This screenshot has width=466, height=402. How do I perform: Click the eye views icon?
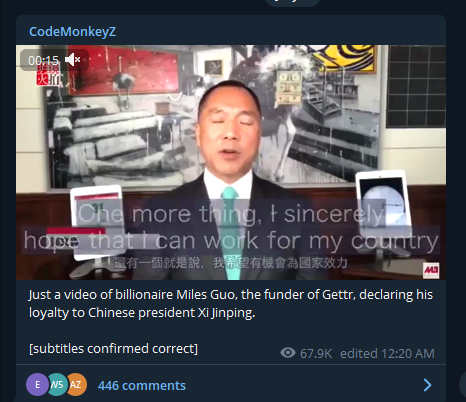[x=288, y=353]
